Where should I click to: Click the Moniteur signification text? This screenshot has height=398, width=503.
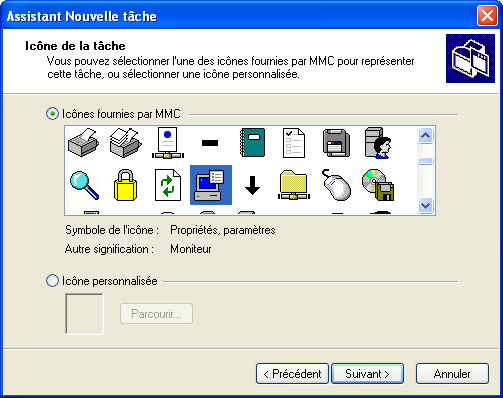(x=191, y=249)
